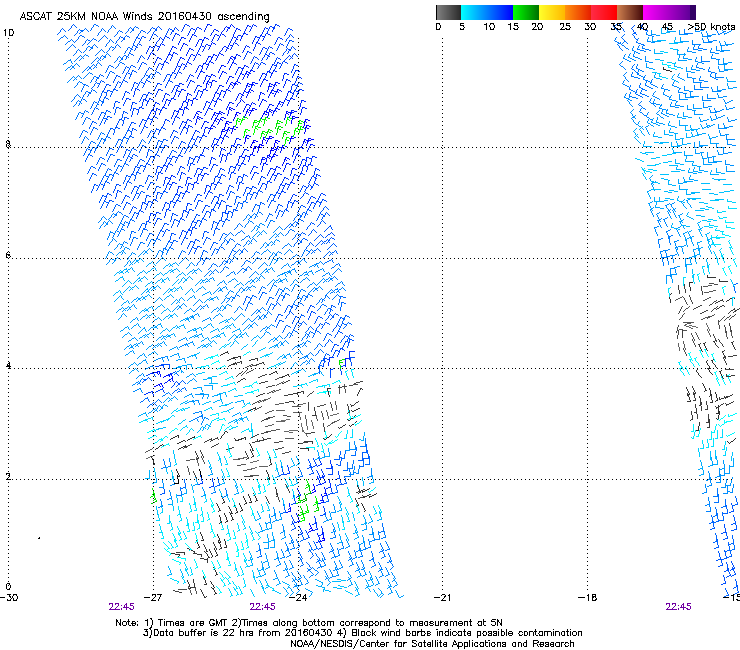Click the green 15-20 knots color bar segment

point(526,12)
